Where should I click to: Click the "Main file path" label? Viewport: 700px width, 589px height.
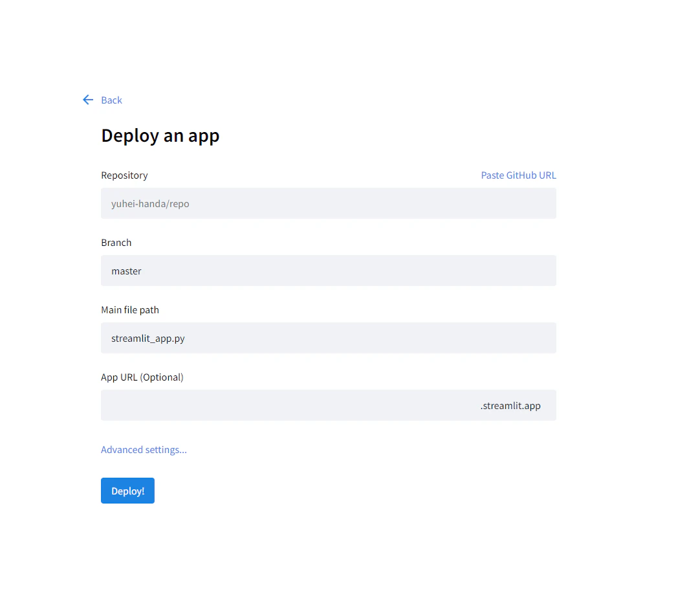[130, 310]
